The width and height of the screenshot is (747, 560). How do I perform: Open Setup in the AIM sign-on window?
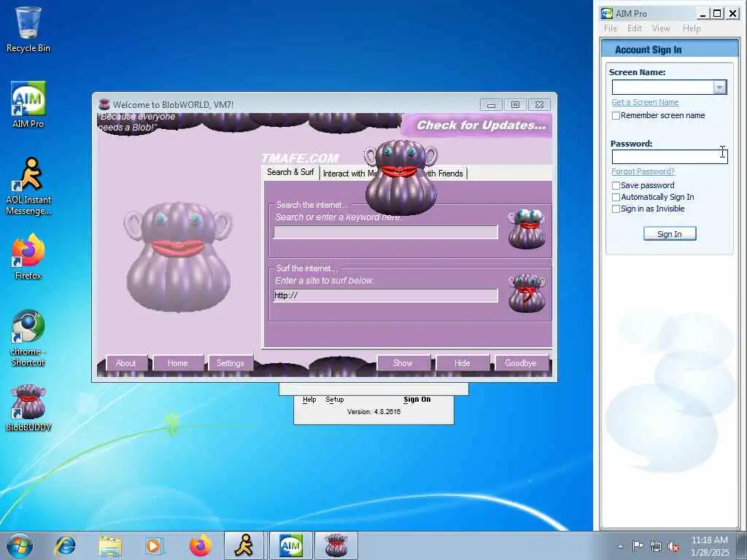click(x=334, y=400)
